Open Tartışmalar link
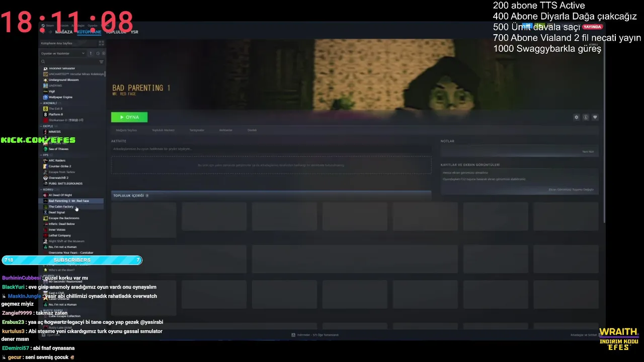The image size is (644, 362). pos(197,130)
